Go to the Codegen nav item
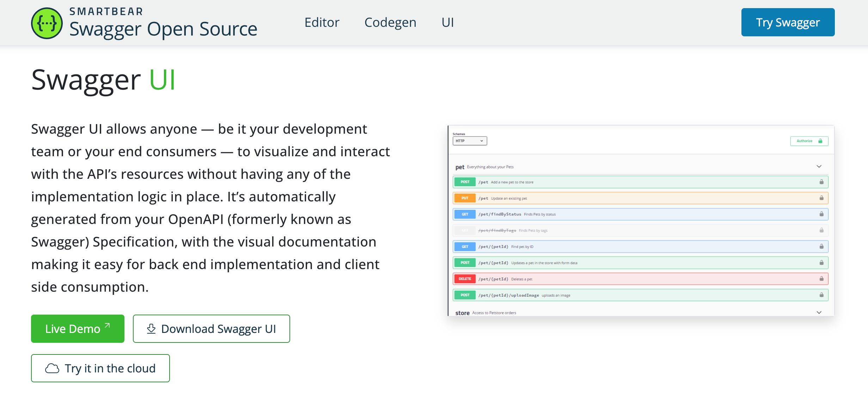The width and height of the screenshot is (868, 395). click(390, 23)
